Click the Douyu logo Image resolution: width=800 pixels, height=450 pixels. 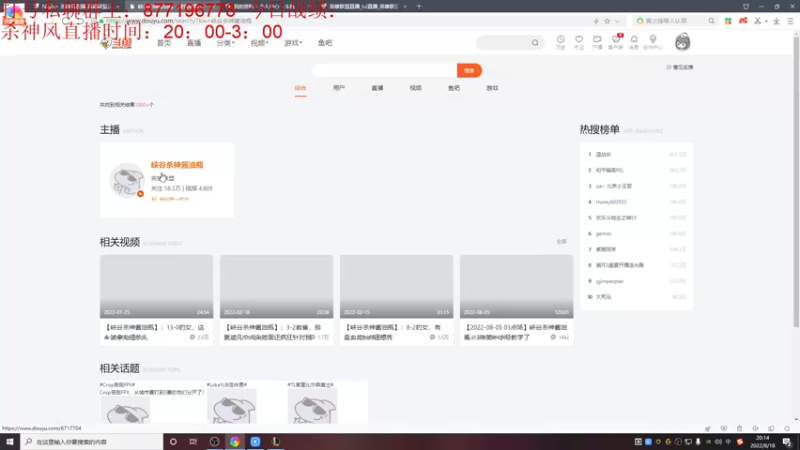point(116,43)
